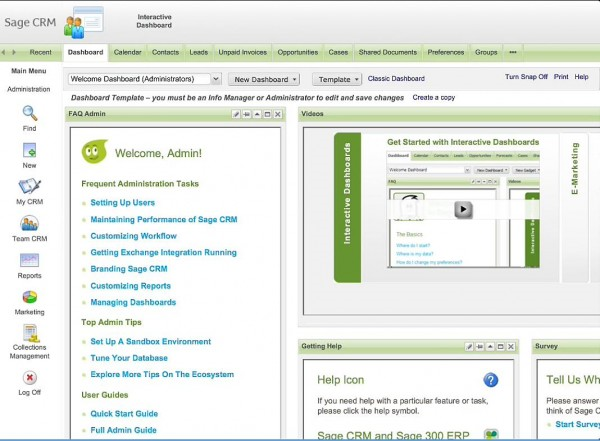
Task: Click the Classic Dashboard link
Action: 396,79
